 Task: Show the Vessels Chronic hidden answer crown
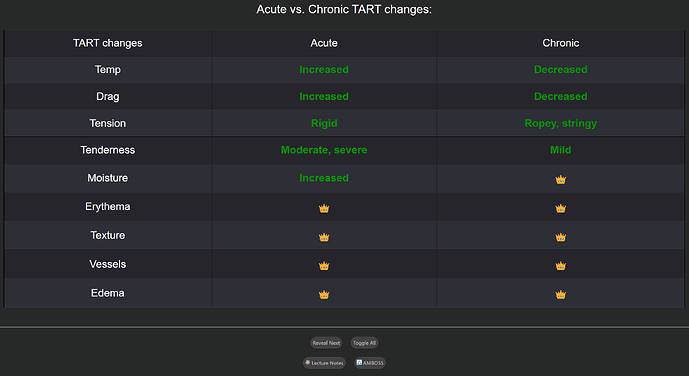coord(560,266)
